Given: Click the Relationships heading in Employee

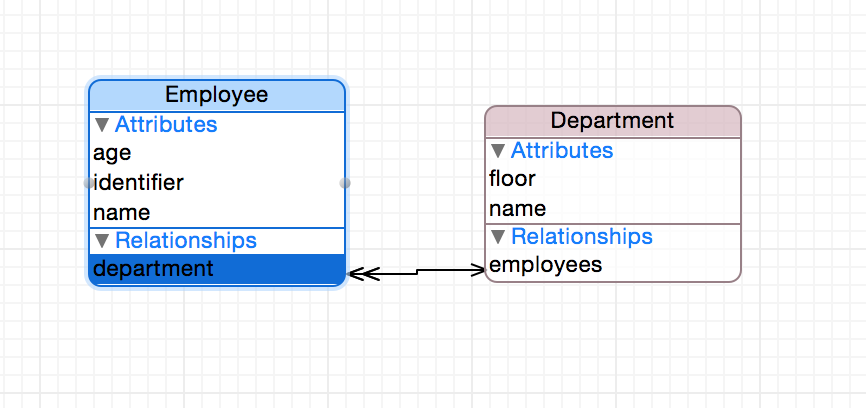Looking at the screenshot, I should click(186, 241).
